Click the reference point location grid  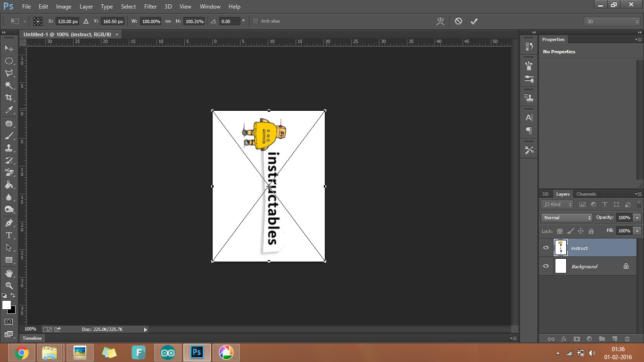click(38, 21)
